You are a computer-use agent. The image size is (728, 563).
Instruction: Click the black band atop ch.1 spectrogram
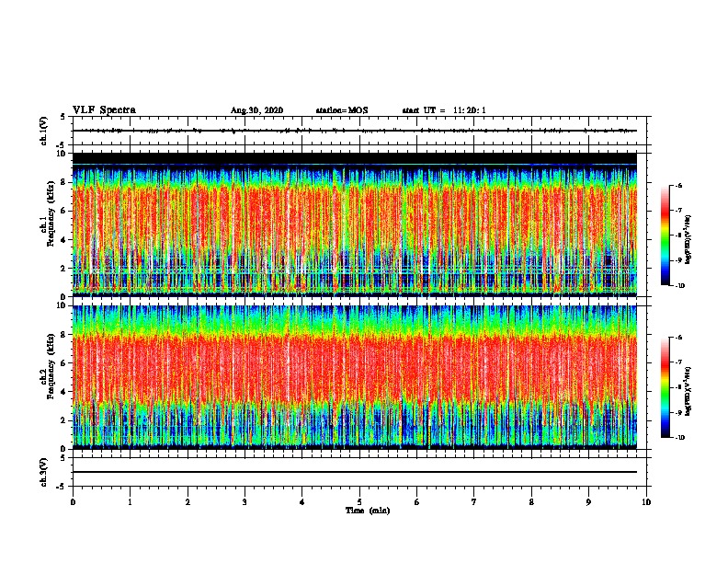(x=355, y=158)
